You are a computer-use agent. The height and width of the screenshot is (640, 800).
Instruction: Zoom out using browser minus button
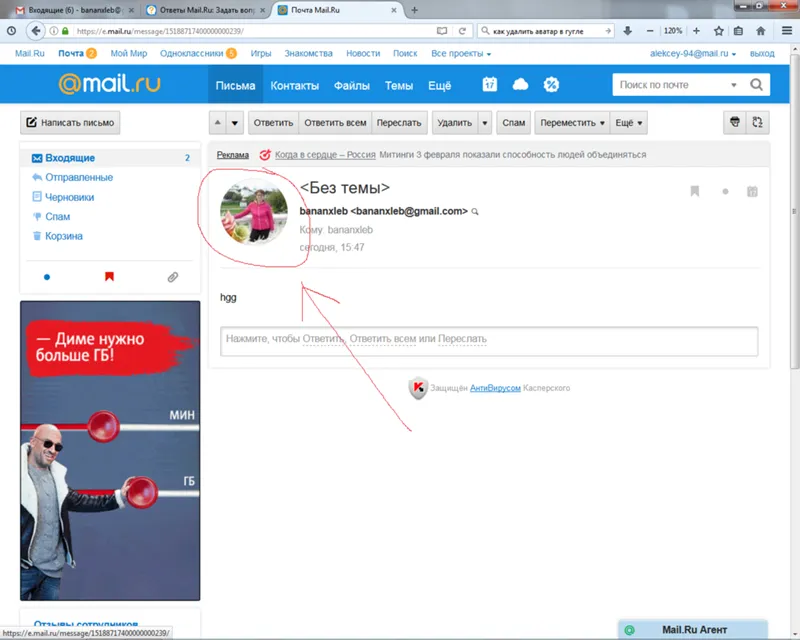(650, 31)
